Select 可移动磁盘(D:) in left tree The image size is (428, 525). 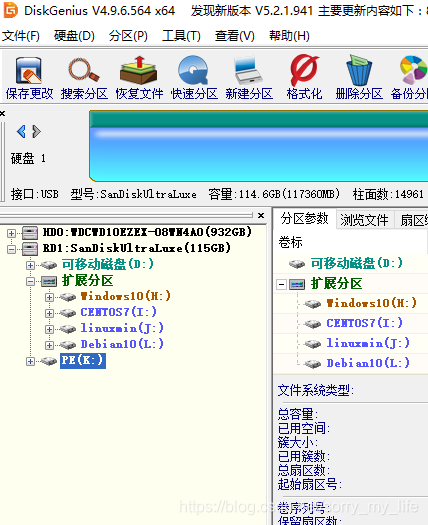[x=108, y=265]
